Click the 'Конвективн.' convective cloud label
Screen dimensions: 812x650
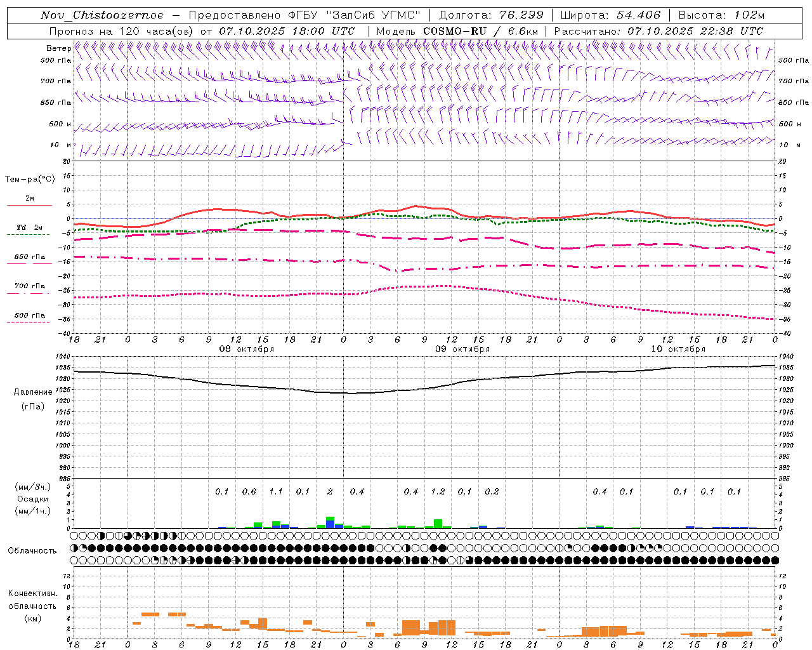click(32, 594)
